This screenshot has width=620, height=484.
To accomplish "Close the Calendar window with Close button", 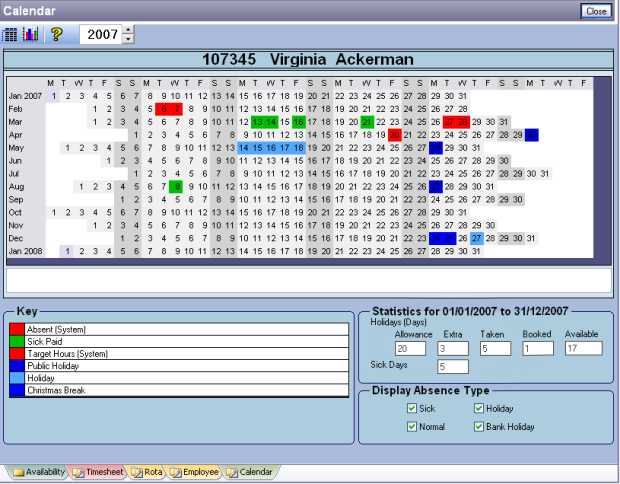I will [596, 10].
